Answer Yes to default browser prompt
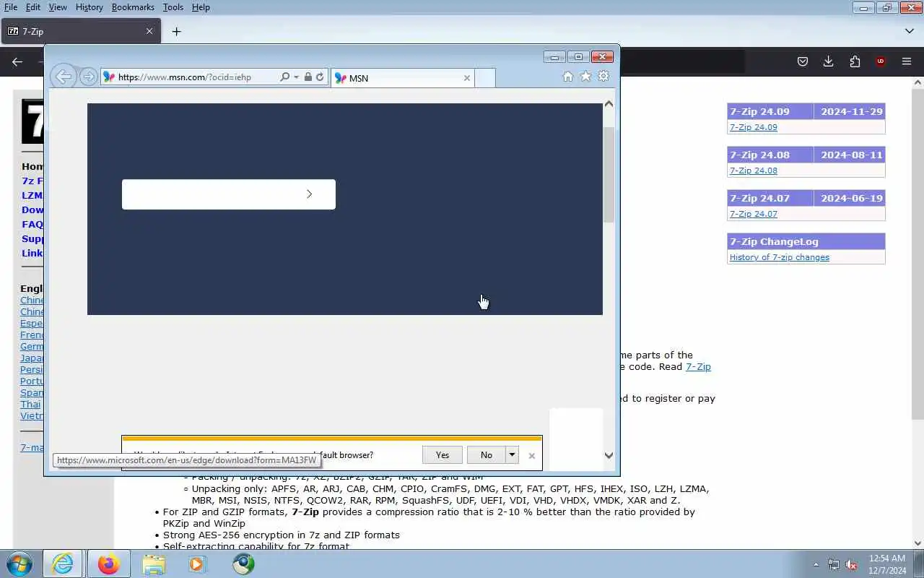 (x=443, y=454)
